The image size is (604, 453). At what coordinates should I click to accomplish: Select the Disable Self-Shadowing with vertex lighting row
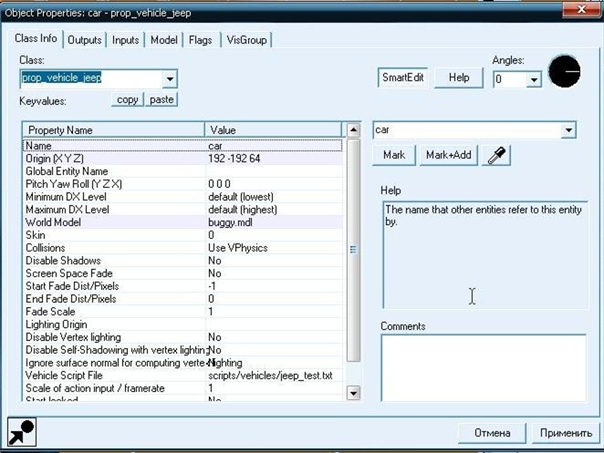click(183, 350)
